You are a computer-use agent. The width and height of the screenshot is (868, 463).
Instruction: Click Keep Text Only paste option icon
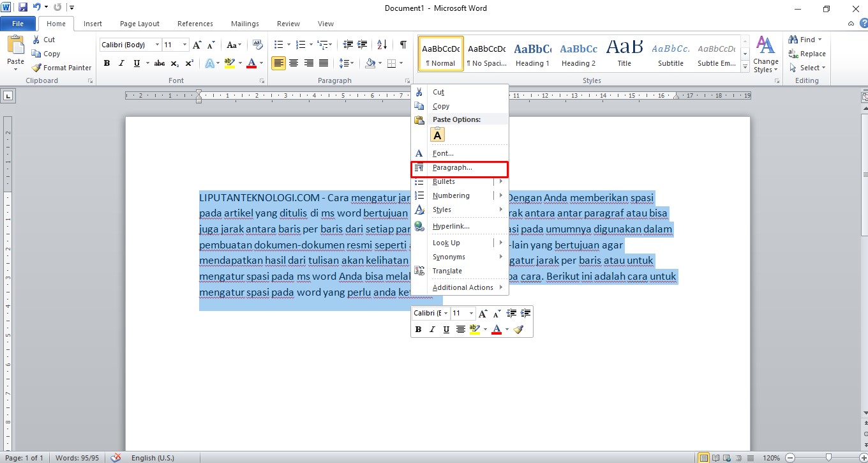438,135
